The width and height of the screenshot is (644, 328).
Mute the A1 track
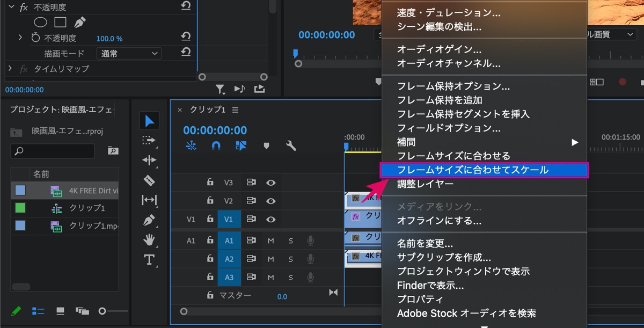[x=271, y=241]
